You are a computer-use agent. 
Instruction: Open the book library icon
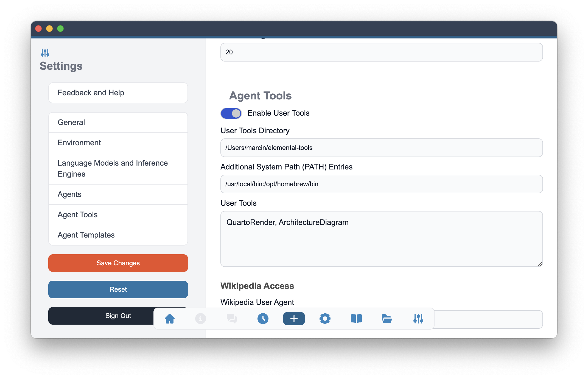[356, 319]
